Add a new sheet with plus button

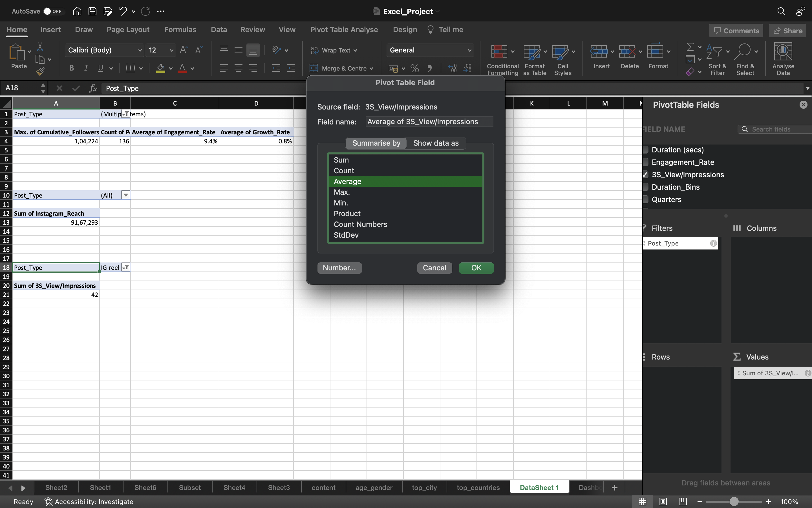click(x=614, y=487)
